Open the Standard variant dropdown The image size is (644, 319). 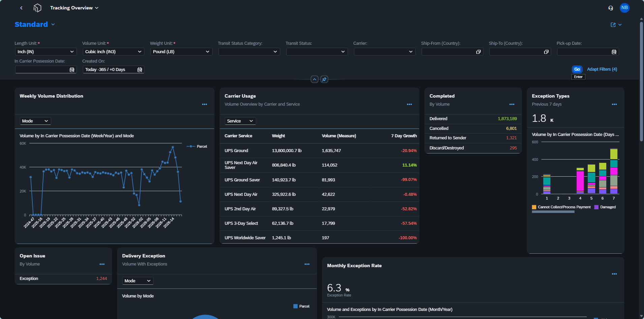53,25
